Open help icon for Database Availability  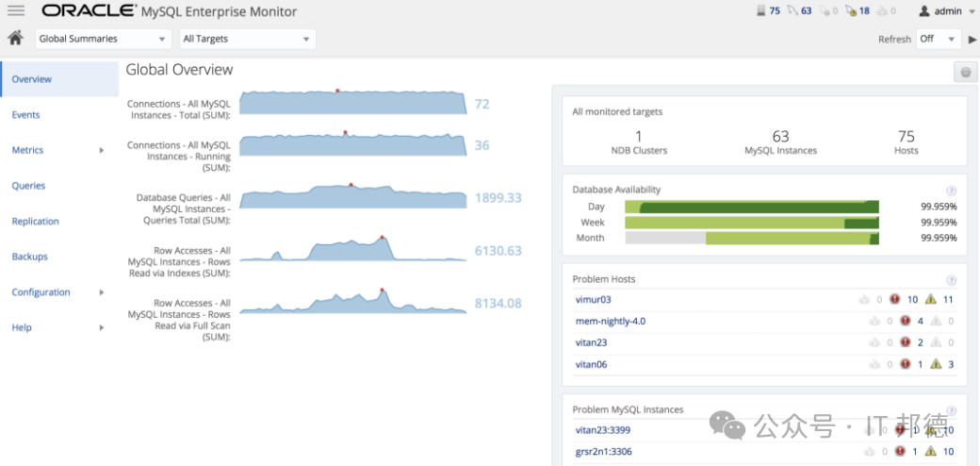pos(951,191)
